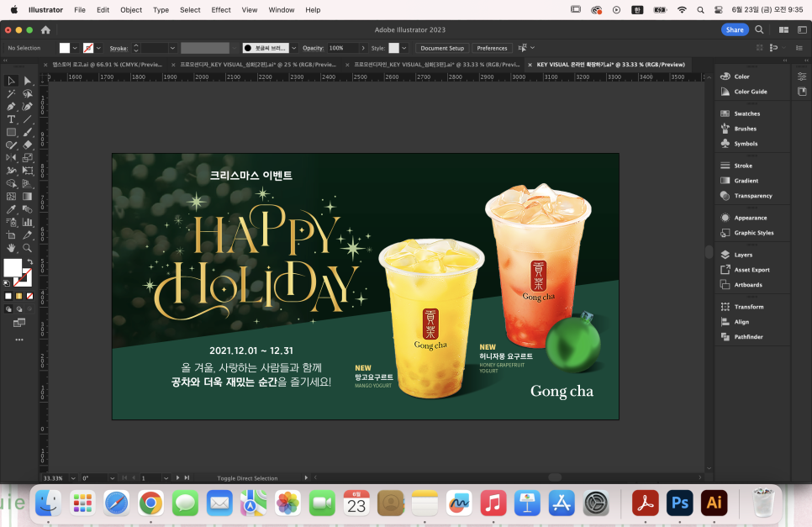Pick the Eyedropper tool
812x527 pixels.
tap(11, 209)
